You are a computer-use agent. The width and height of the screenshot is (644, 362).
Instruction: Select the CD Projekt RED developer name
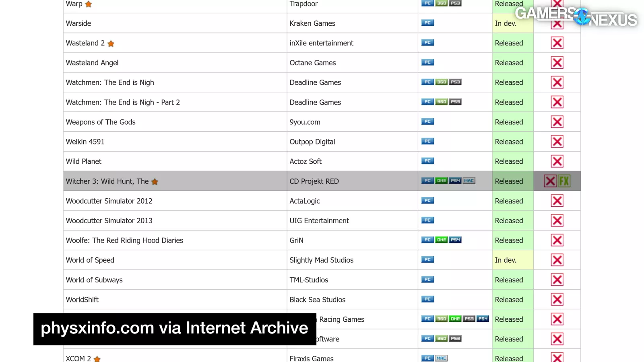point(314,181)
